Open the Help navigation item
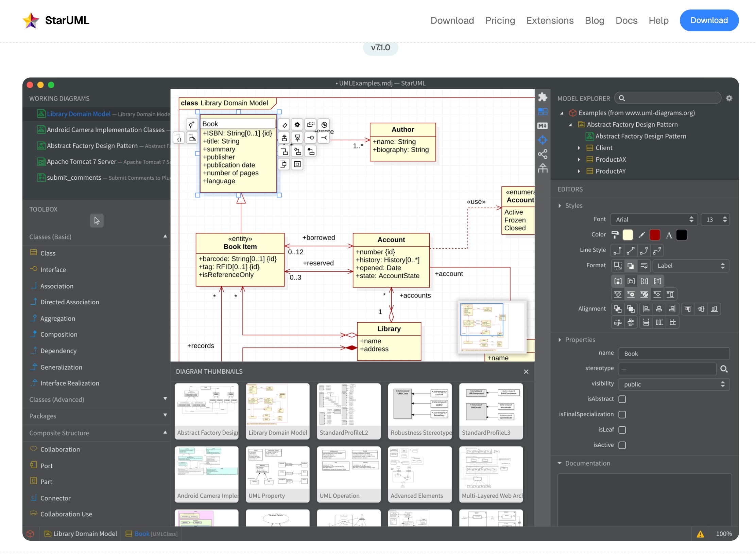This screenshot has width=756, height=555. click(658, 20)
